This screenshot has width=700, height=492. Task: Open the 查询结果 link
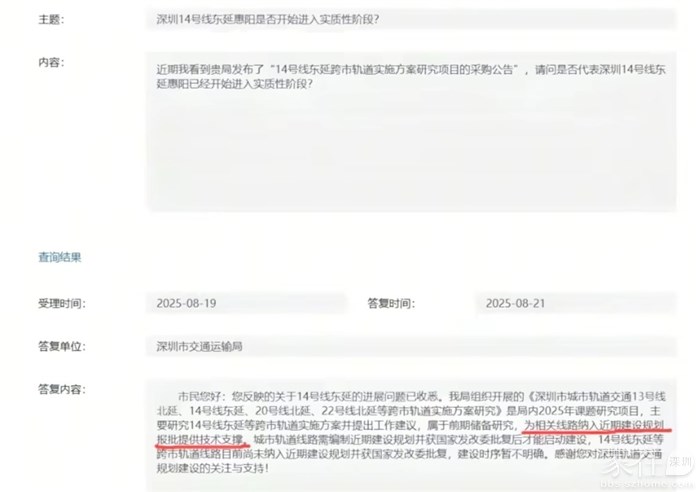click(59, 257)
